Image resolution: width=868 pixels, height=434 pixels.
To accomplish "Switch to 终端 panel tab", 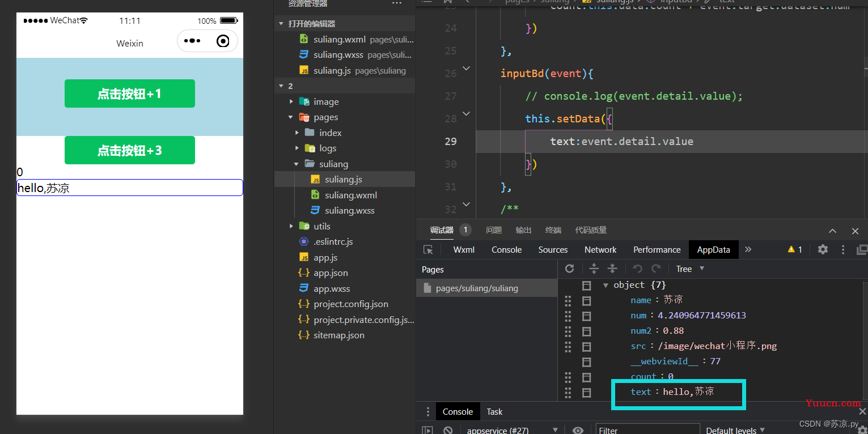I will tap(553, 230).
